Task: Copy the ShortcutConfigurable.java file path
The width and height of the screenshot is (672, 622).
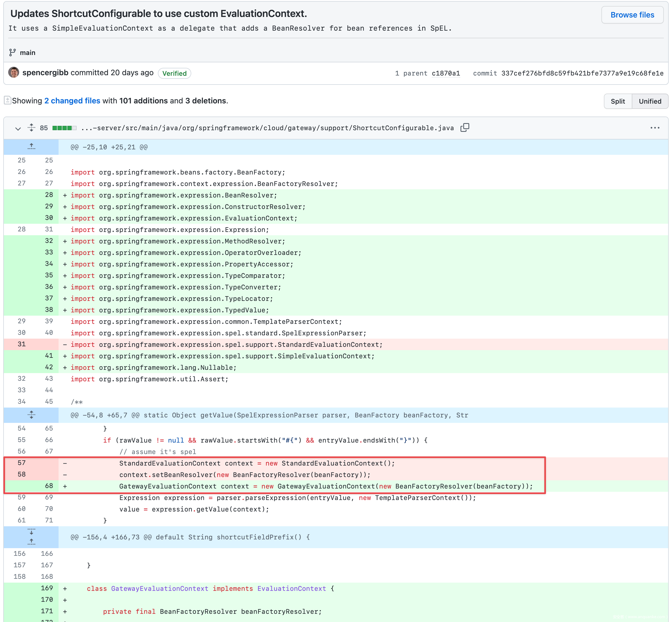Action: pyautogui.click(x=465, y=127)
